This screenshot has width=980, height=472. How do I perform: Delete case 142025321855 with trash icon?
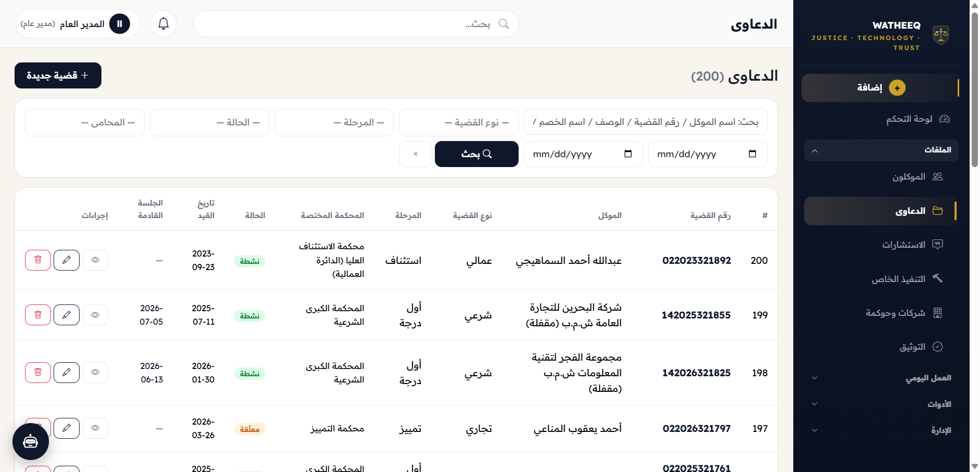38,315
